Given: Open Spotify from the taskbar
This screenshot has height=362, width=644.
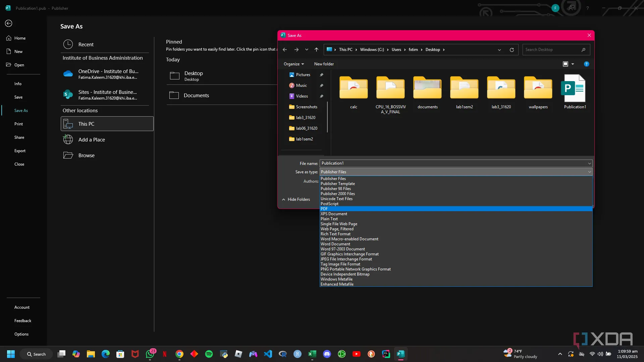Looking at the screenshot, I should [x=209, y=354].
